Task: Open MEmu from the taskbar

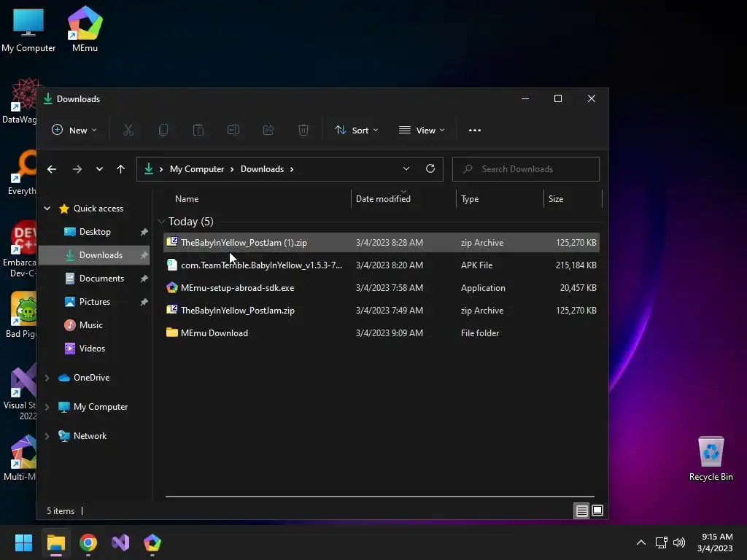Action: pos(152,542)
